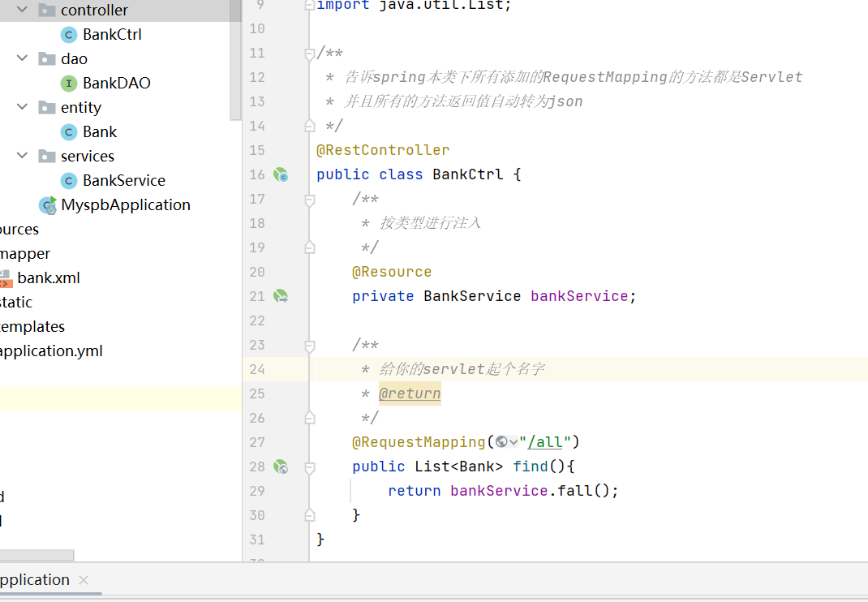Click the BankCtrl class name in code

(x=468, y=174)
